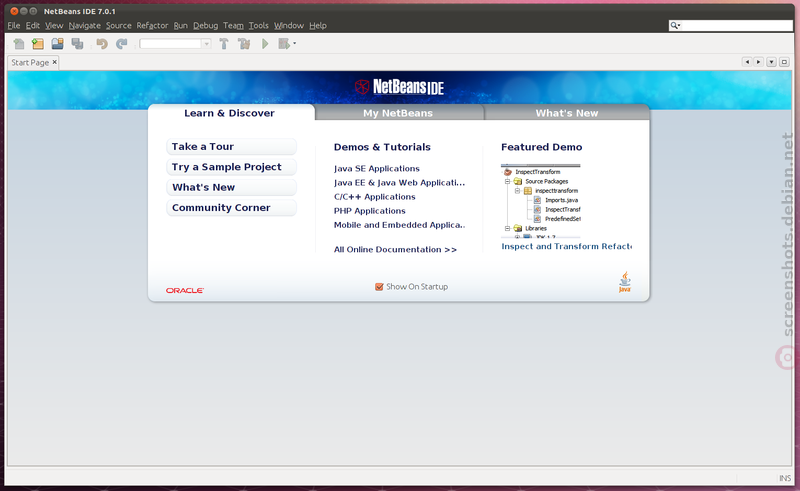Click into the quick search field

[736, 26]
